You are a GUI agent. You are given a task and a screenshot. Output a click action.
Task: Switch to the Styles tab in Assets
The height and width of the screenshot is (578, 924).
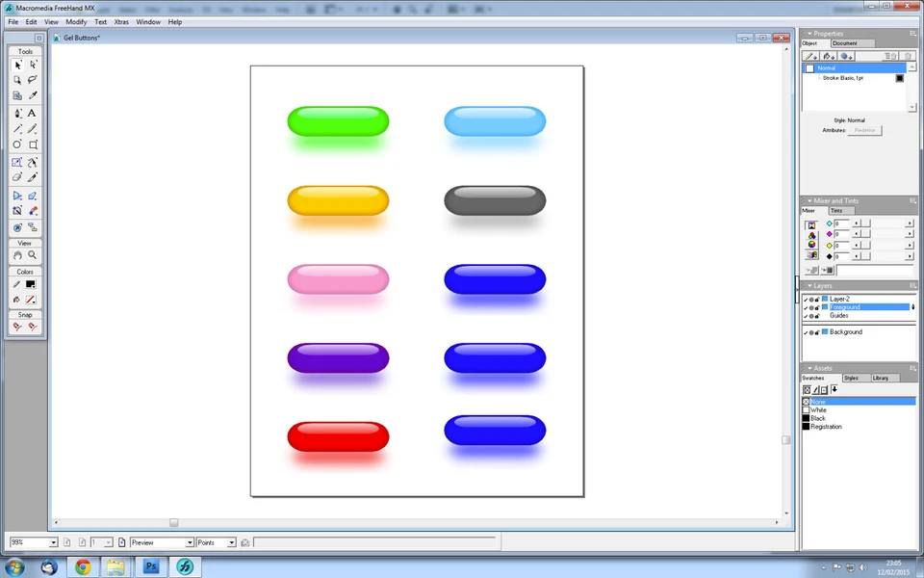(850, 378)
